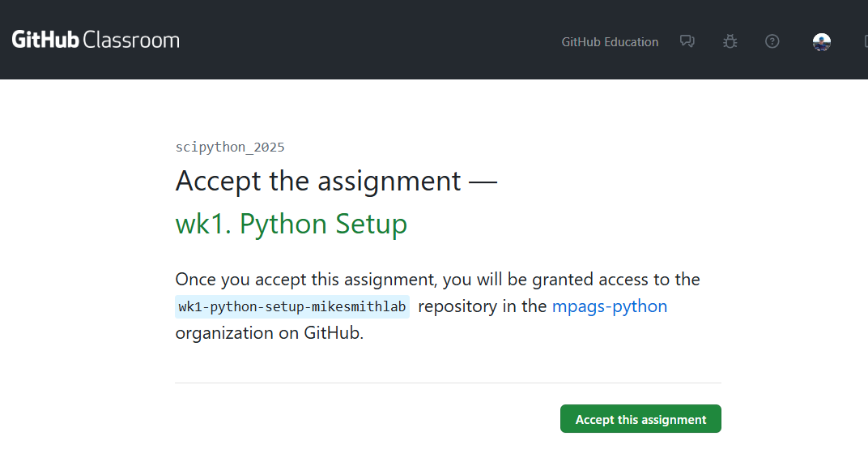The width and height of the screenshot is (868, 462).
Task: Click the 'Accept the assignment —' heading
Action: tap(336, 181)
